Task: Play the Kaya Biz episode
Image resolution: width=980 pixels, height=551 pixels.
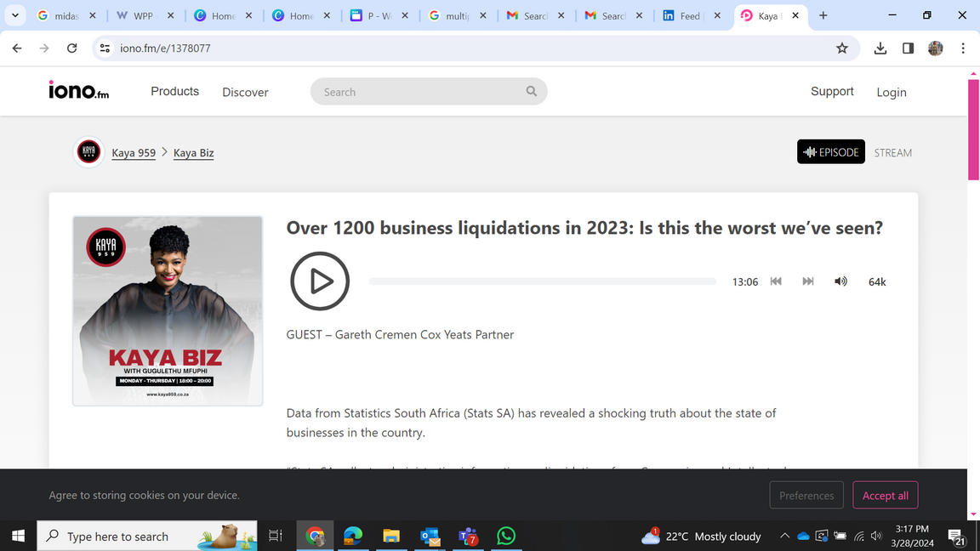Action: pos(319,281)
